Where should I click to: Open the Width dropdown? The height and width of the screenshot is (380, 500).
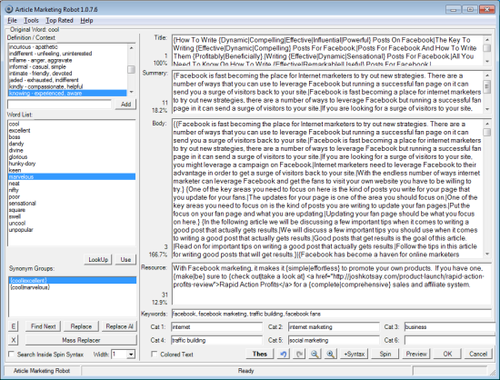[x=131, y=354]
